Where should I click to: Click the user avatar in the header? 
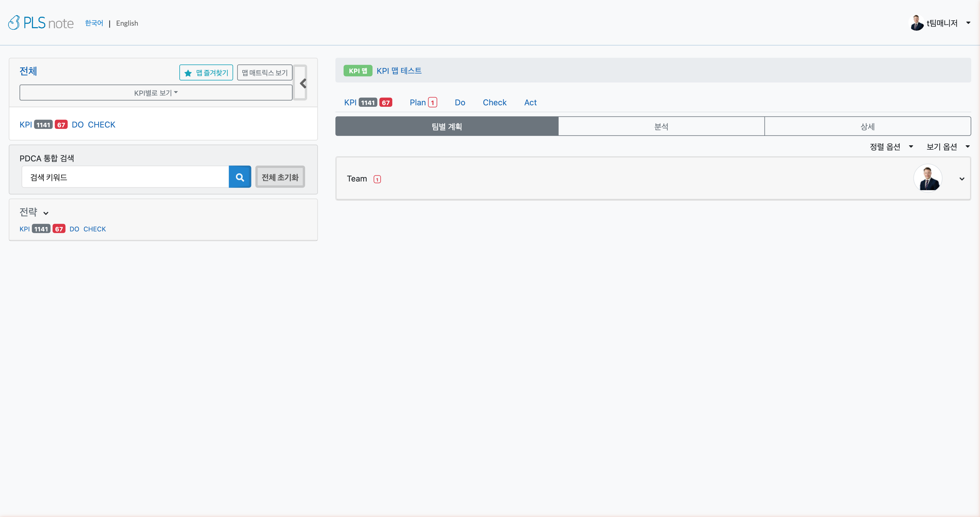(x=916, y=23)
